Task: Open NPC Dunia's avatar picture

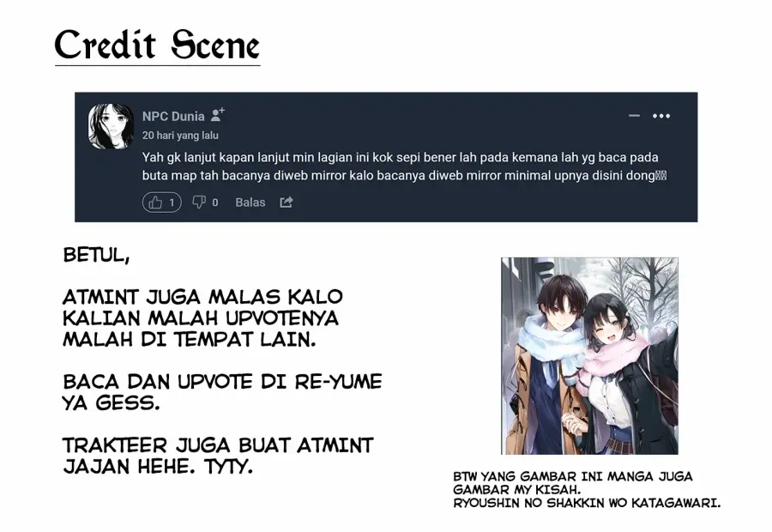Action: point(111,126)
